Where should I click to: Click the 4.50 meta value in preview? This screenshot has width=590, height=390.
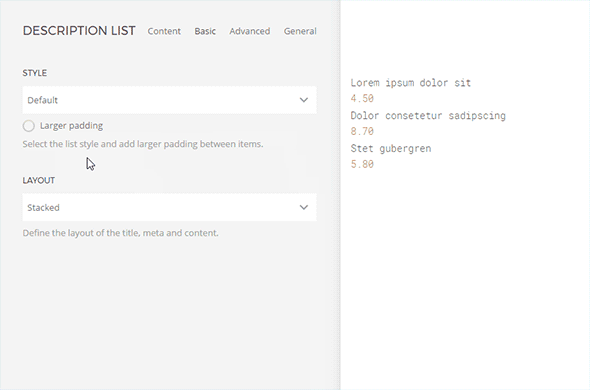pos(362,99)
